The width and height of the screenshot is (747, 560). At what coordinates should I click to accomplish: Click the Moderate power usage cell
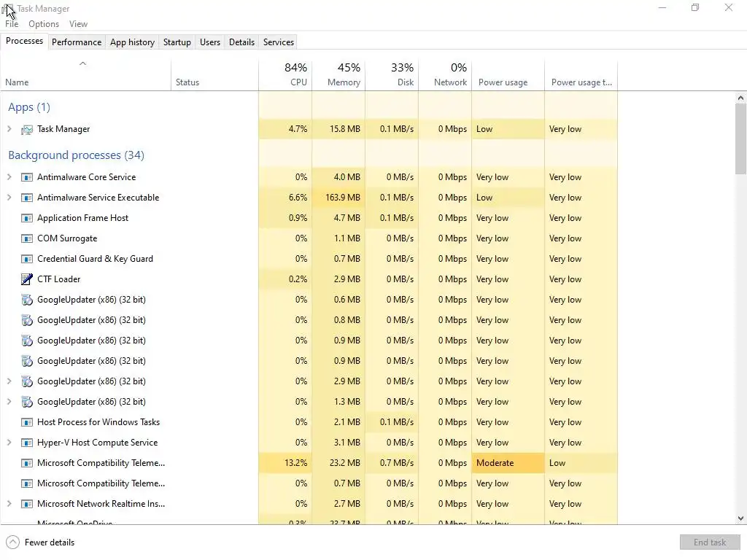(x=508, y=463)
